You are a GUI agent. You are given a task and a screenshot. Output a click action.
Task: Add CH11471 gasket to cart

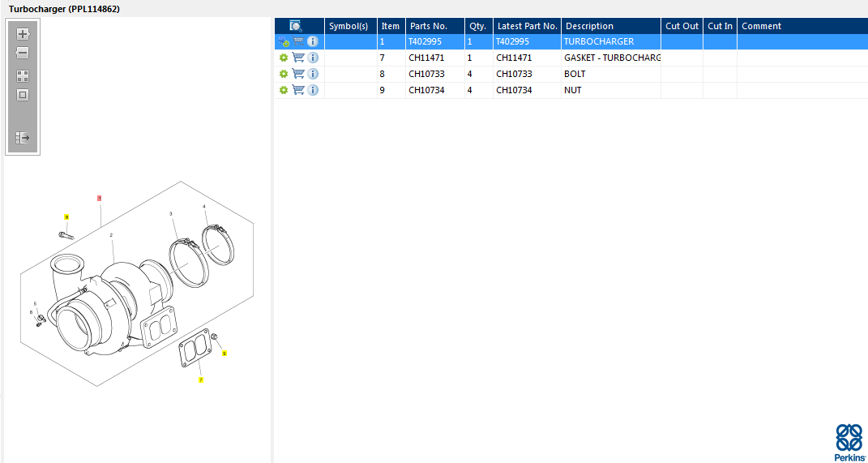click(x=298, y=58)
